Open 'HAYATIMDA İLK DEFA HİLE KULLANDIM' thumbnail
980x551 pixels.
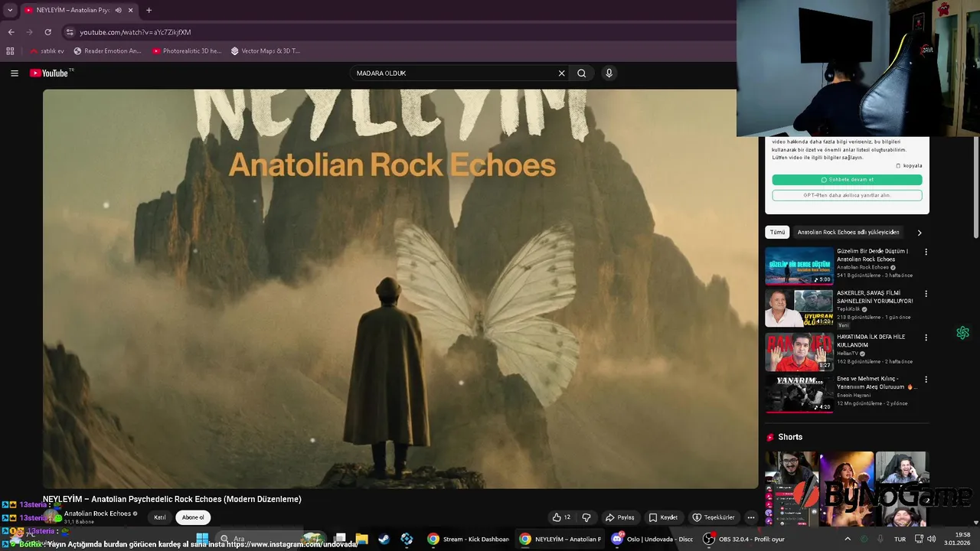click(x=799, y=351)
